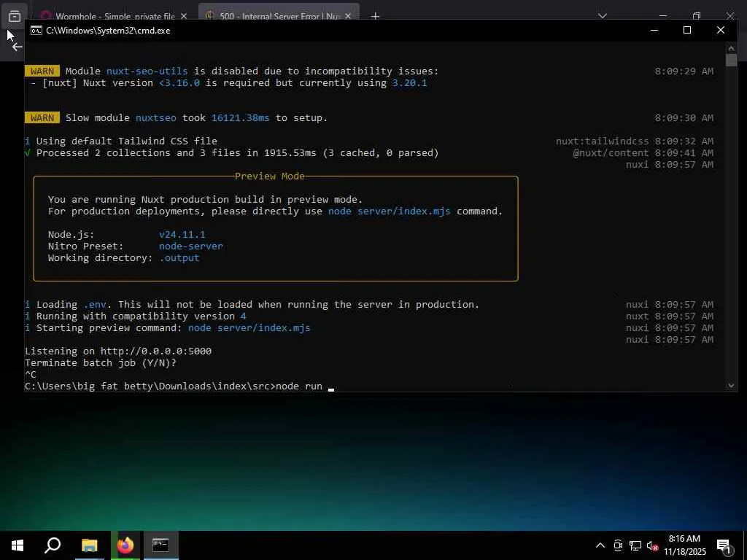Close the cmd.exe window

point(720,30)
